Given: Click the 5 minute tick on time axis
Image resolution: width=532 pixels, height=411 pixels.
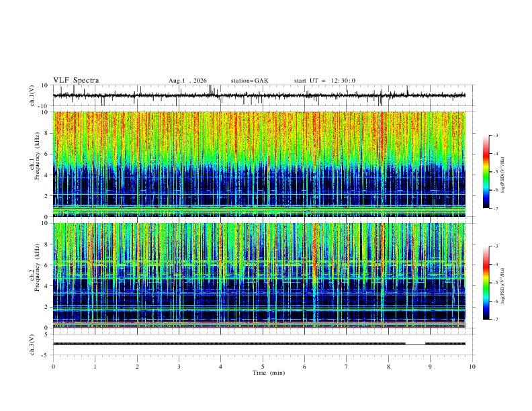Looking at the screenshot, I should tap(263, 367).
